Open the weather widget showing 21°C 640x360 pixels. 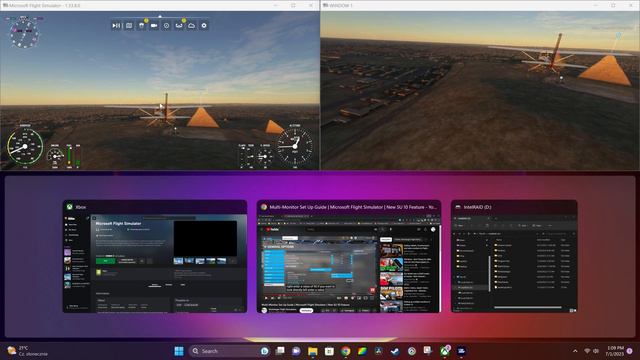click(x=28, y=351)
